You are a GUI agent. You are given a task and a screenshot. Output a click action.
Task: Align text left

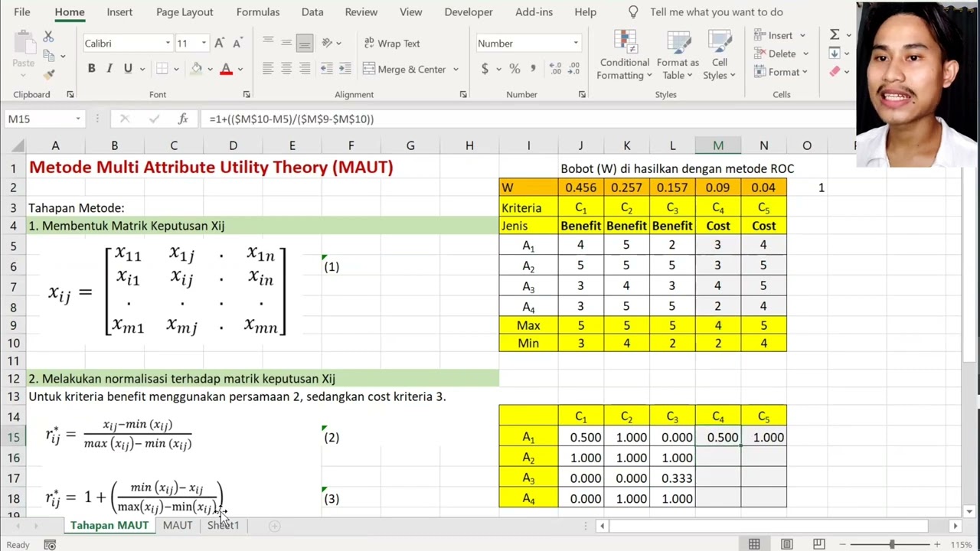(x=268, y=69)
